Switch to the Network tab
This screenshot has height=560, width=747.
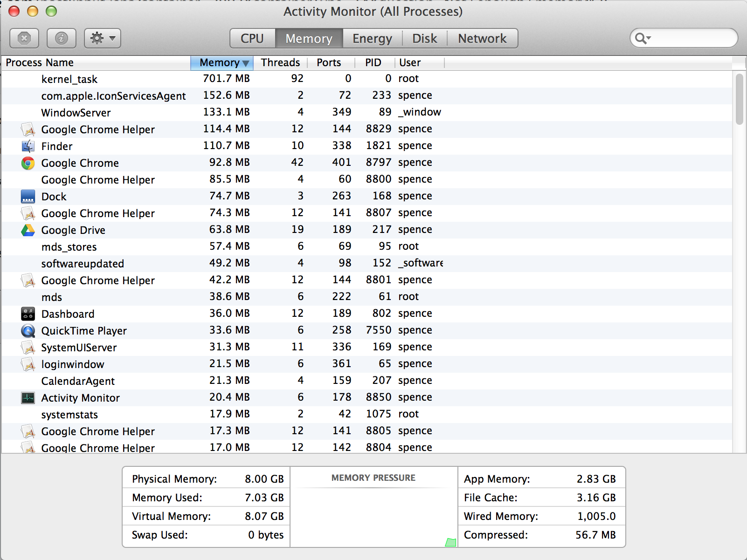click(482, 38)
